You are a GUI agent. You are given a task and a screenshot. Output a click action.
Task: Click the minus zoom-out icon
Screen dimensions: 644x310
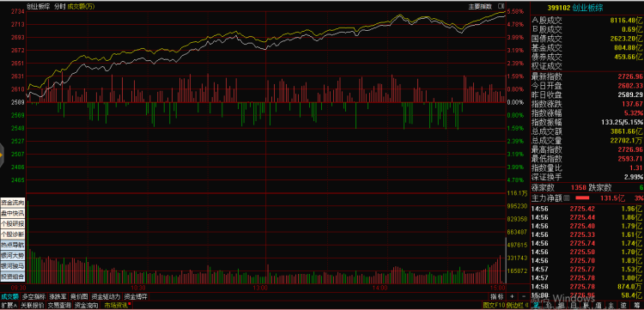pyautogui.click(x=523, y=296)
